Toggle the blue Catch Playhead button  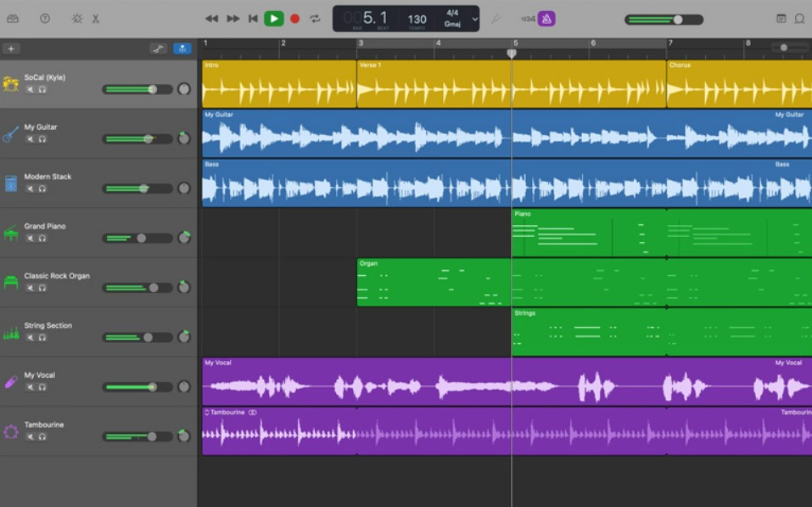click(x=182, y=48)
